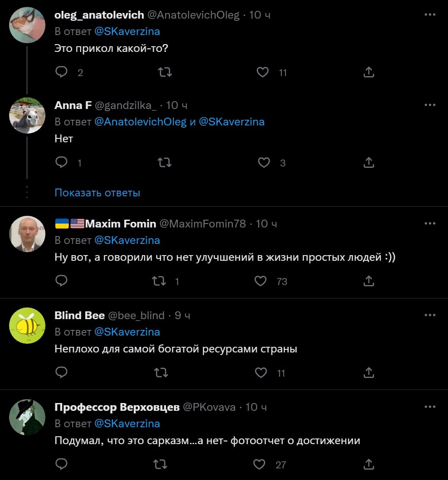Open Maxim Fomin's profile avatar
Viewport: 448px width, 480px height.
tap(27, 234)
